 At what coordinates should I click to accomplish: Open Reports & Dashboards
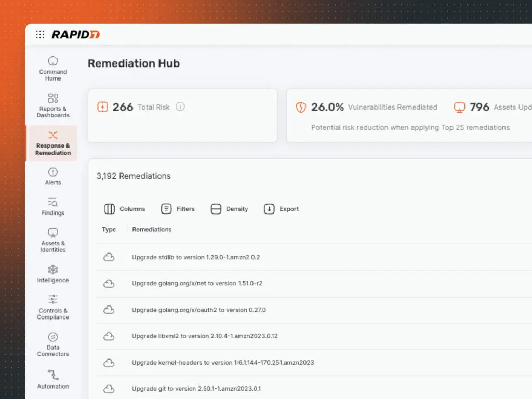click(x=52, y=104)
